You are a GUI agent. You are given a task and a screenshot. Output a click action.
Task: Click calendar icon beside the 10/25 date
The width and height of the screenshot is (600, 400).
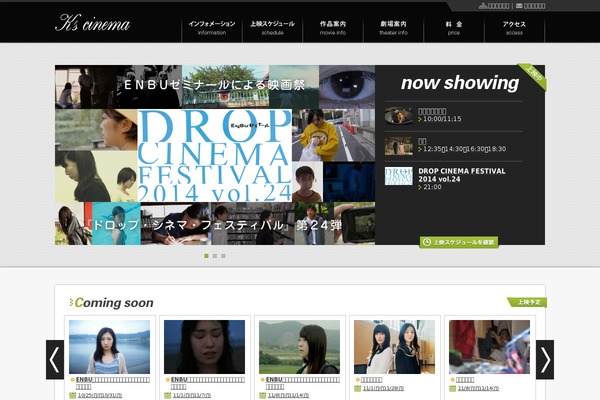point(72,395)
